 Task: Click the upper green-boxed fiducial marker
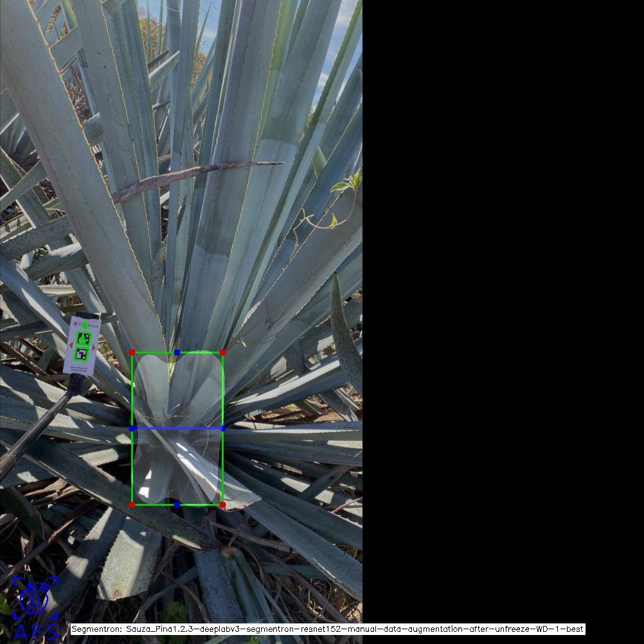click(x=84, y=339)
